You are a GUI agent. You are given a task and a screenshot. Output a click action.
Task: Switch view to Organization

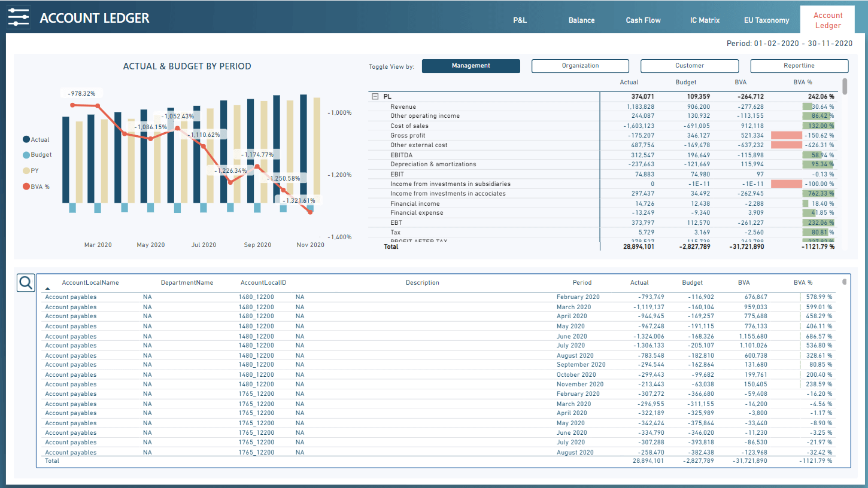click(x=580, y=66)
